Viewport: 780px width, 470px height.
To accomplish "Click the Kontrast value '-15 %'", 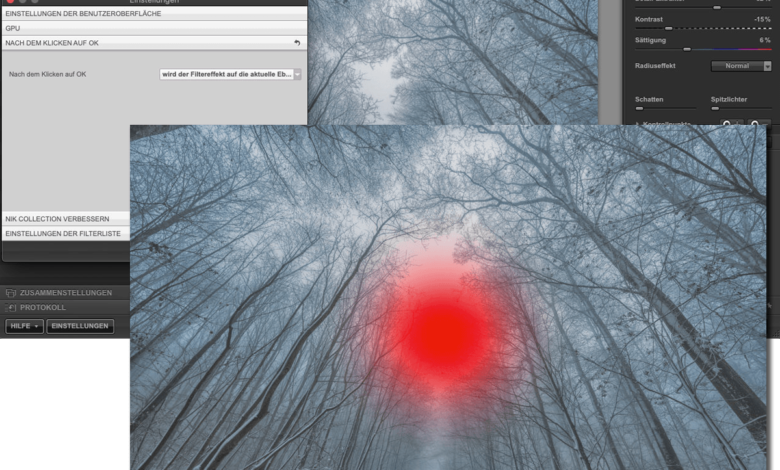I will pos(762,19).
